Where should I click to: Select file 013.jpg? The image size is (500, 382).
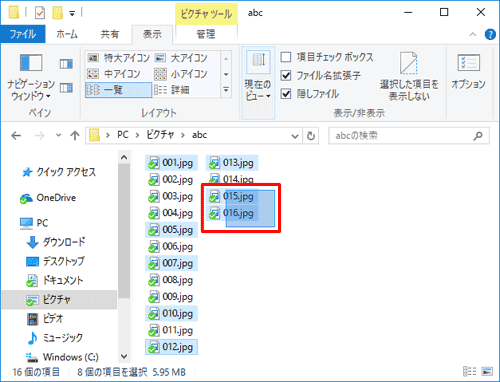232,163
